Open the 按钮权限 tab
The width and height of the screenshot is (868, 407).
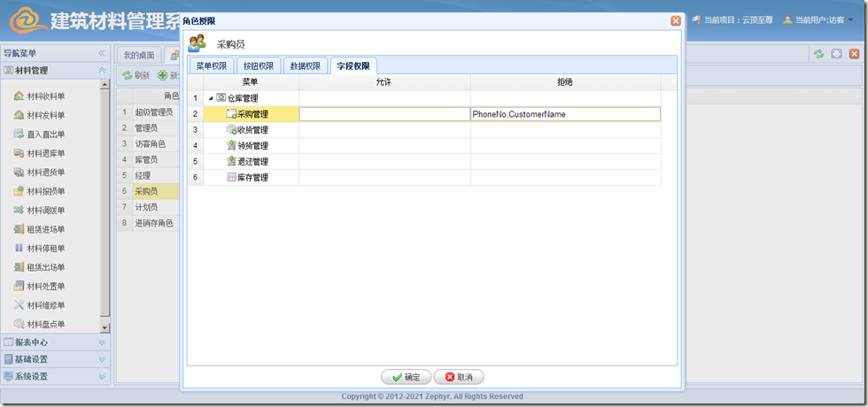pos(259,65)
